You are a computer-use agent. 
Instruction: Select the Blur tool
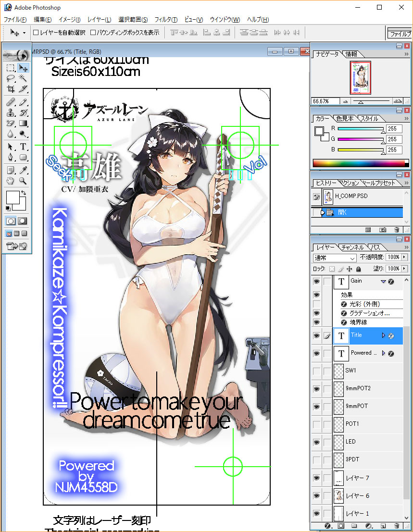[11, 134]
